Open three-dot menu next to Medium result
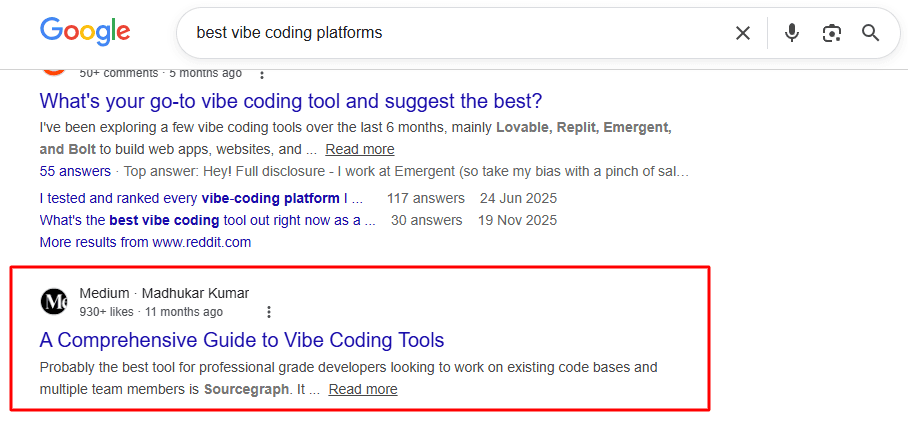This screenshot has width=908, height=423. pos(269,312)
